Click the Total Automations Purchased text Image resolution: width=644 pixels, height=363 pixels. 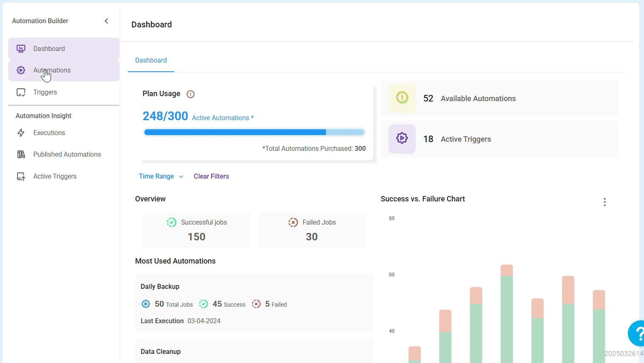pos(314,148)
